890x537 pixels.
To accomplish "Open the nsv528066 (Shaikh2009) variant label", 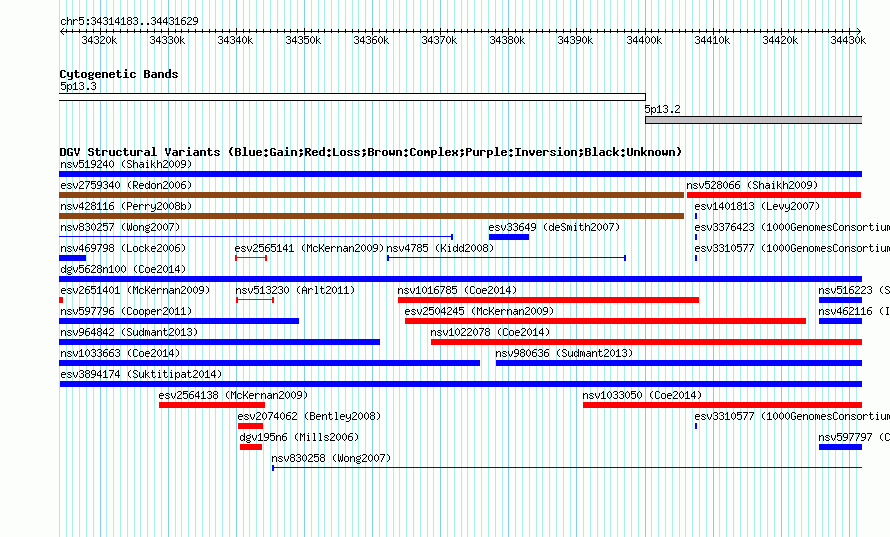I will (752, 185).
